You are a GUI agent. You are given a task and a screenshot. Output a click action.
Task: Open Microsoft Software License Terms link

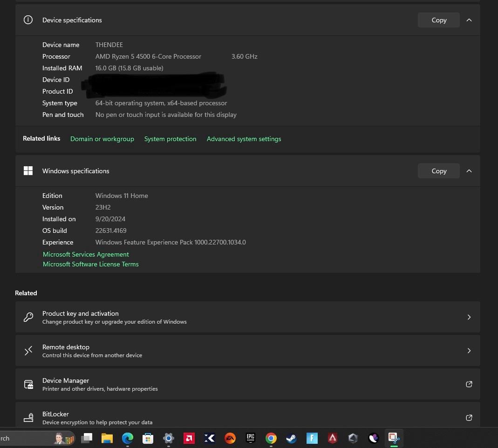(90, 264)
